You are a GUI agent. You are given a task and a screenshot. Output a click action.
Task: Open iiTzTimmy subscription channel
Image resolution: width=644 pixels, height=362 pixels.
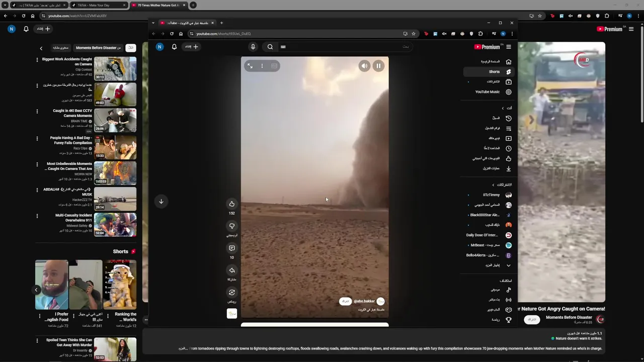pyautogui.click(x=490, y=195)
